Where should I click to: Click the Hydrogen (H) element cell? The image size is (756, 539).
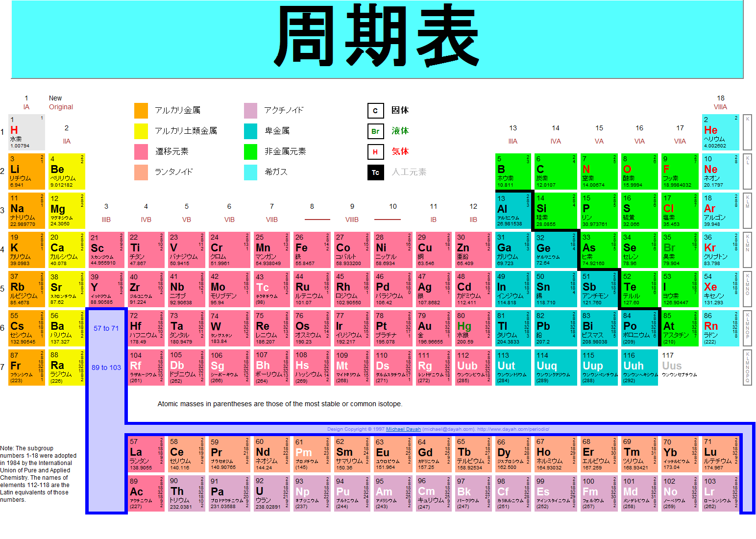coord(26,132)
